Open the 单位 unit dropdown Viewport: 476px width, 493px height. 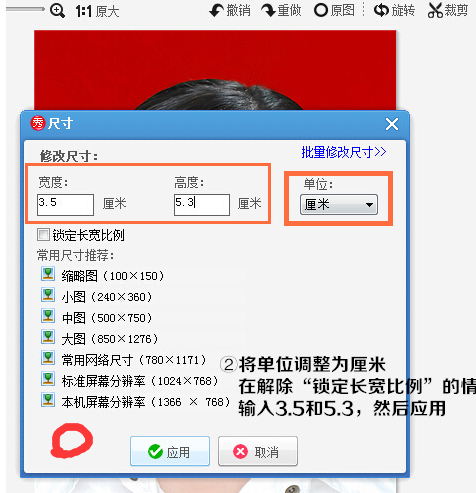point(339,204)
